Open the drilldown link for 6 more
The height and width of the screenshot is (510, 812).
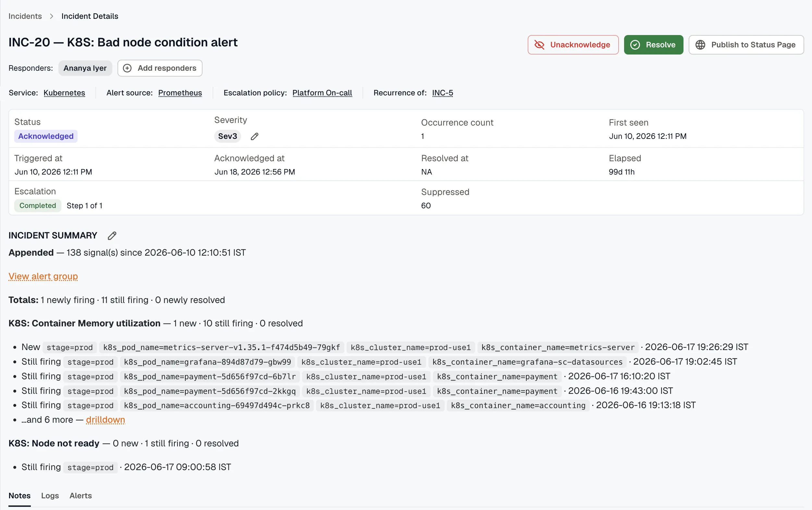(x=105, y=420)
